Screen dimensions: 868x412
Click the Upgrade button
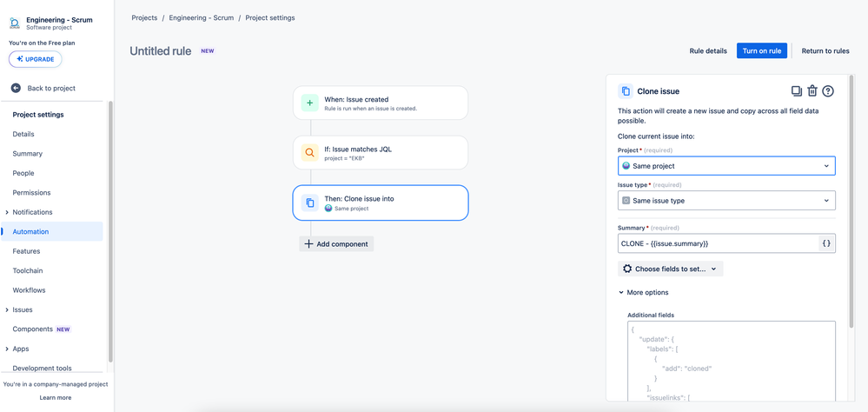[x=36, y=59]
